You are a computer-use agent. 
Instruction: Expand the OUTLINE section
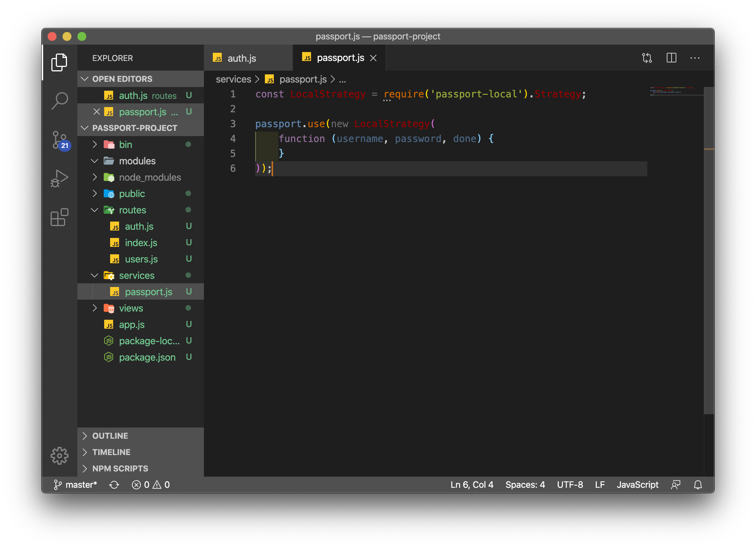tap(110, 436)
